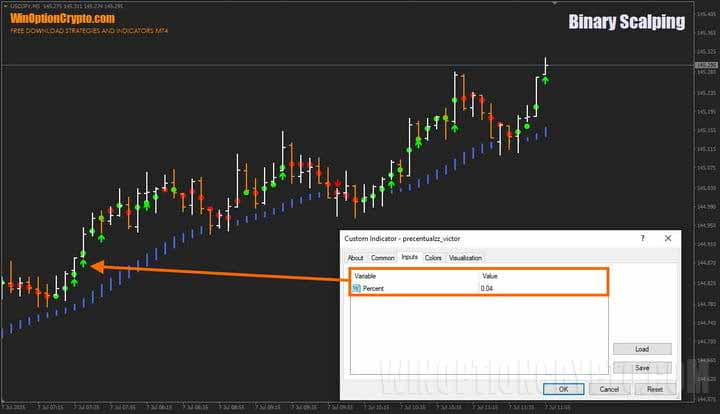This screenshot has height=414, width=720.
Task: Click the Percent variable icon
Action: 356,288
